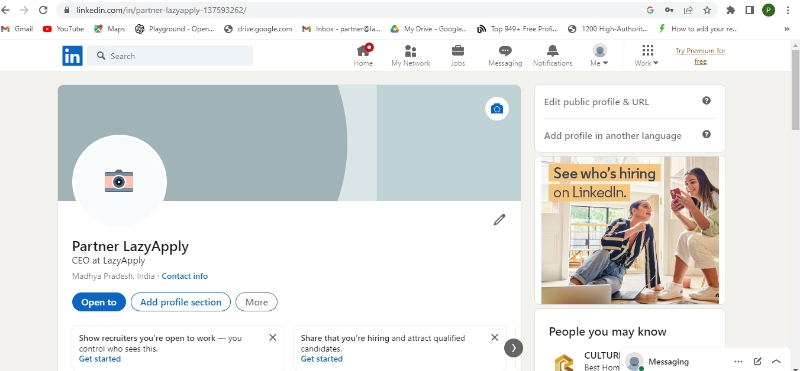Viewport: 800px width, 371px height.
Task: Open messaging options three-dot icon
Action: tap(738, 361)
